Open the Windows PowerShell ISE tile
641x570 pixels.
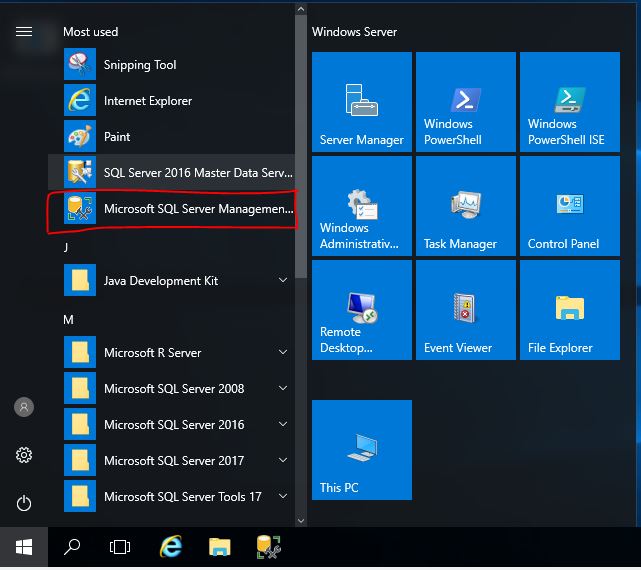point(570,102)
